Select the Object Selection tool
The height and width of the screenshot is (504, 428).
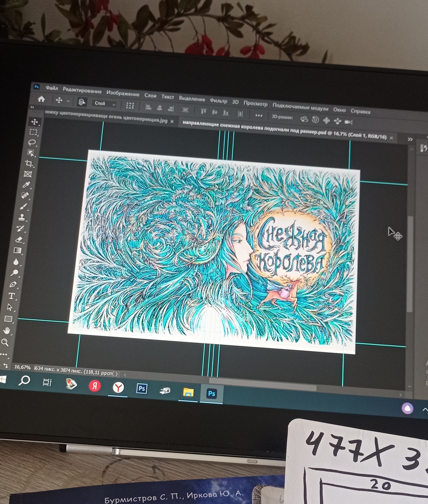click(x=31, y=153)
